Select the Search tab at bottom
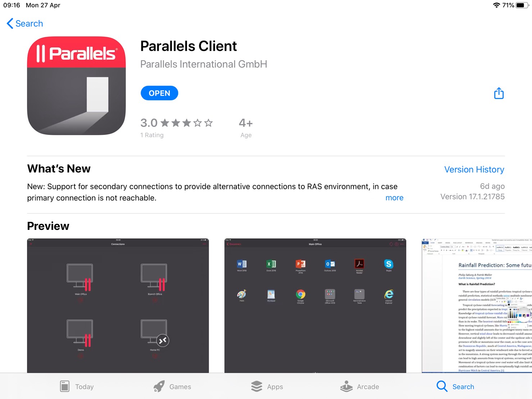The width and height of the screenshot is (532, 399). pyautogui.click(x=455, y=386)
